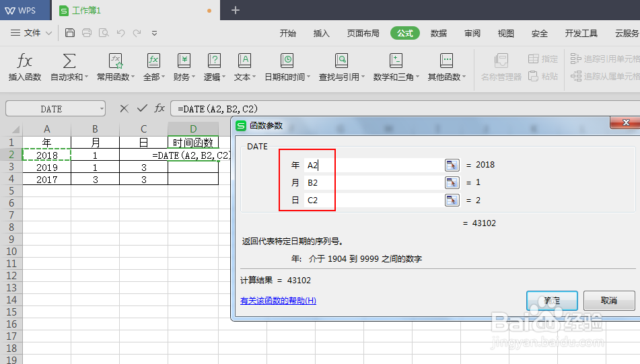Select the 公式 ribbon tab
This screenshot has height=364, width=640.
[x=405, y=34]
